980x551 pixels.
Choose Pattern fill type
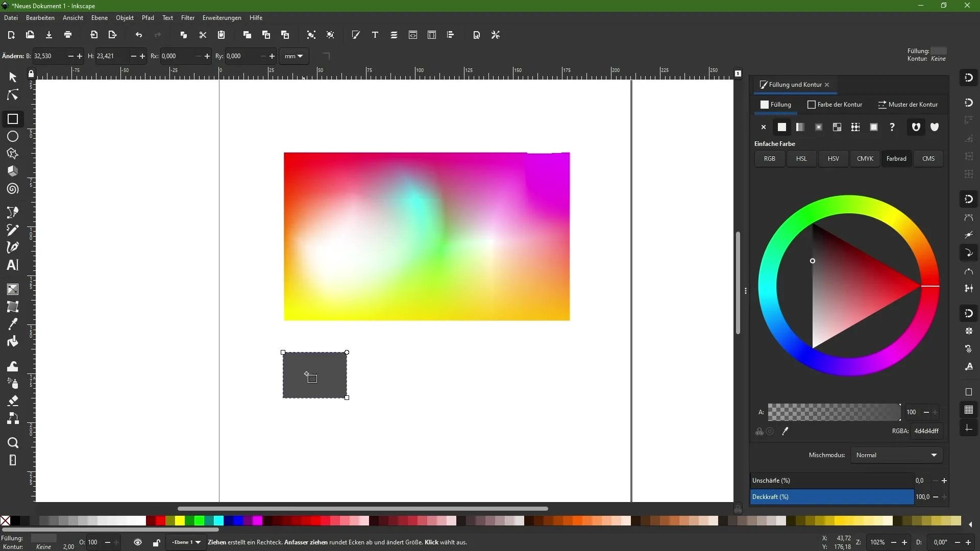[x=855, y=127]
